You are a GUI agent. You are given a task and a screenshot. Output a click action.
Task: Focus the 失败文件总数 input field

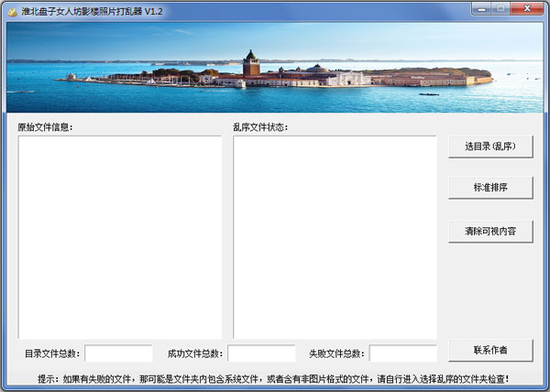pos(403,354)
